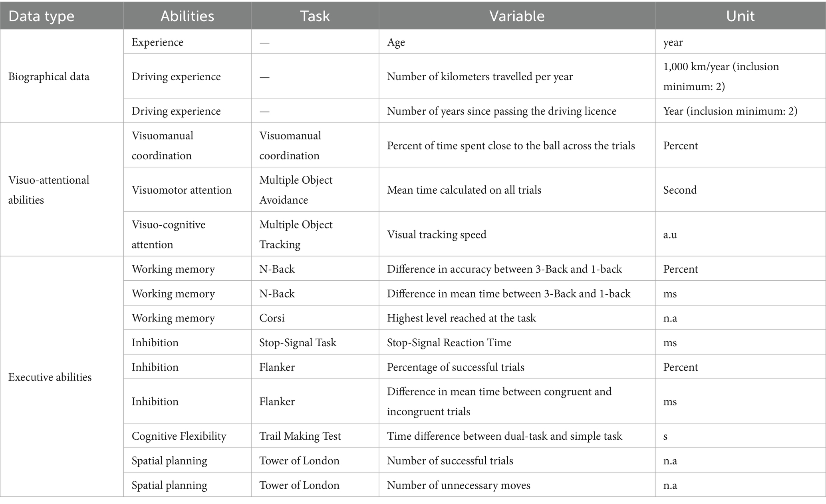Click the a.u unit cell
This screenshot has width=826, height=504.
[670, 234]
